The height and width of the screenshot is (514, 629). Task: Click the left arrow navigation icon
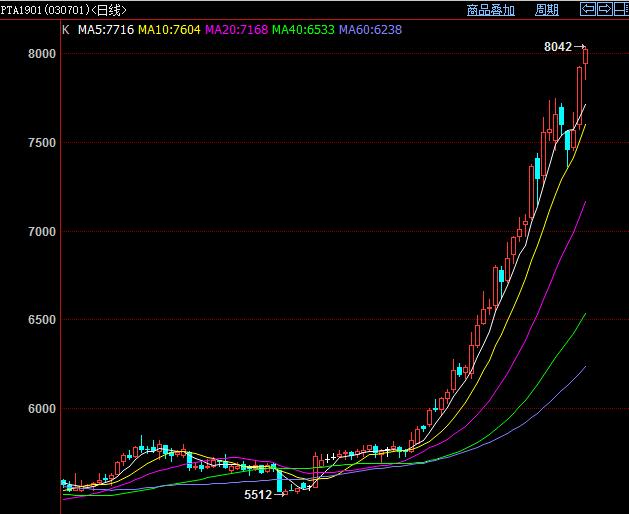(588, 9)
